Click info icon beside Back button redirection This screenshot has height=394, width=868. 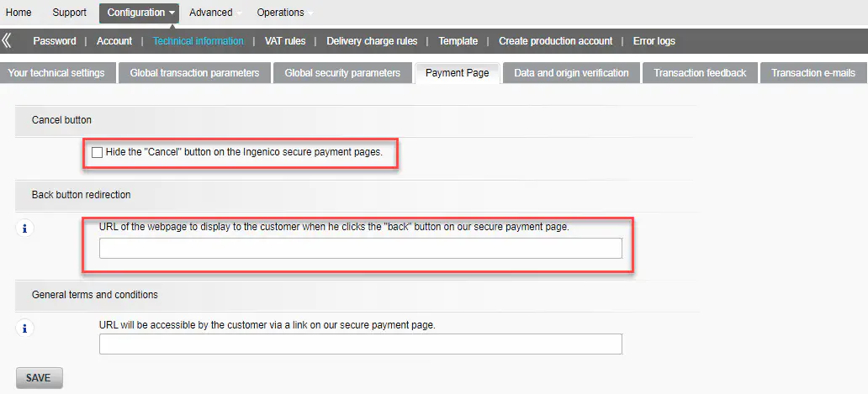tap(24, 228)
